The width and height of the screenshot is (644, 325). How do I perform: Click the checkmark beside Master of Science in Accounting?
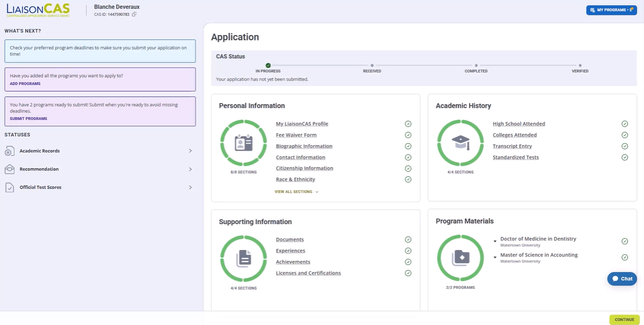pyautogui.click(x=625, y=257)
